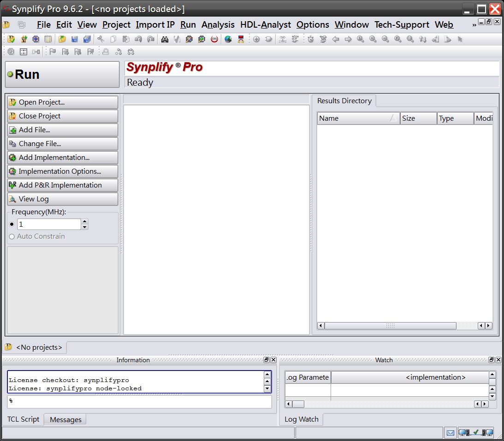Click the envelope icon in status bar
The image size is (504, 441).
pyautogui.click(x=451, y=433)
